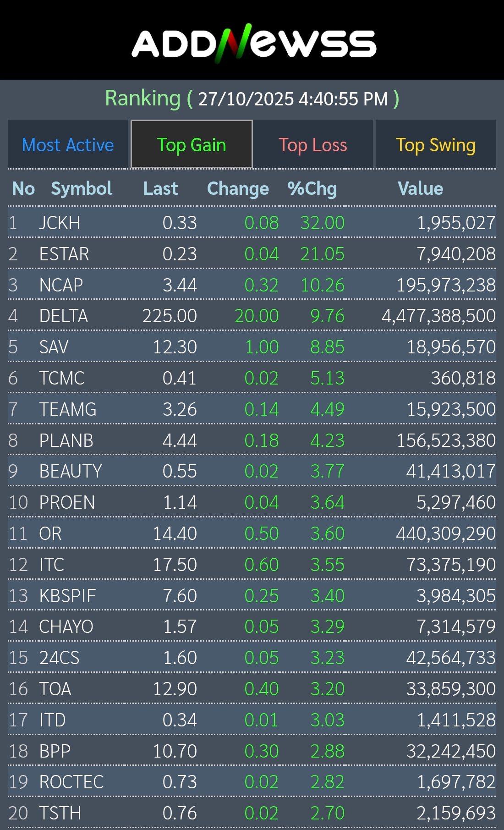Screen dimensions: 504x830
Task: Click the ranking date and time text
Action: [x=293, y=99]
